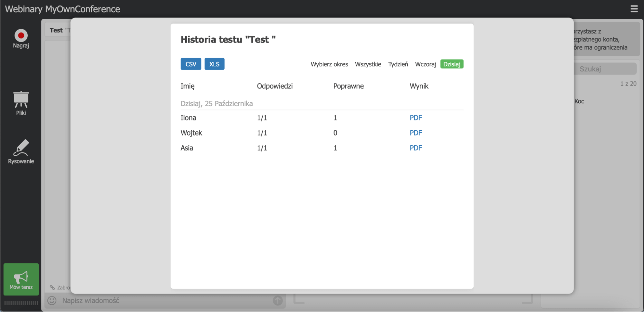Filter results by Wszystkie
The image size is (644, 312).
(x=368, y=64)
